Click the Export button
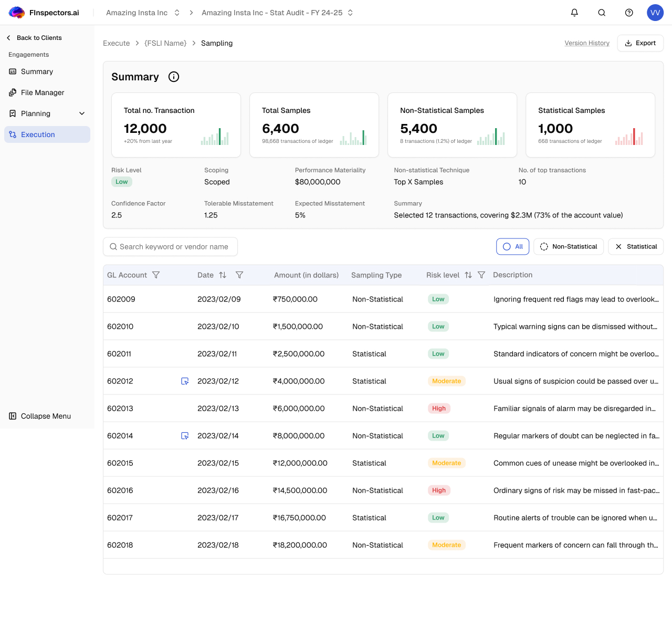 pos(640,43)
